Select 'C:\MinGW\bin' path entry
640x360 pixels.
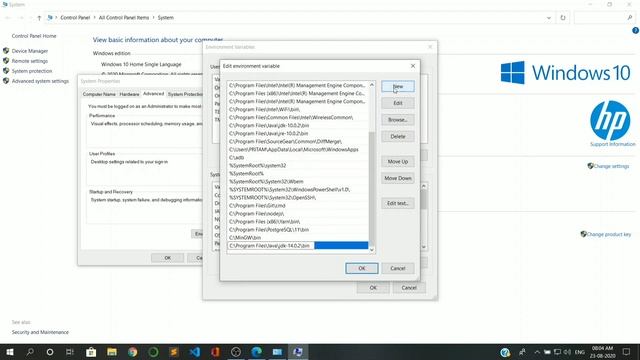298,238
